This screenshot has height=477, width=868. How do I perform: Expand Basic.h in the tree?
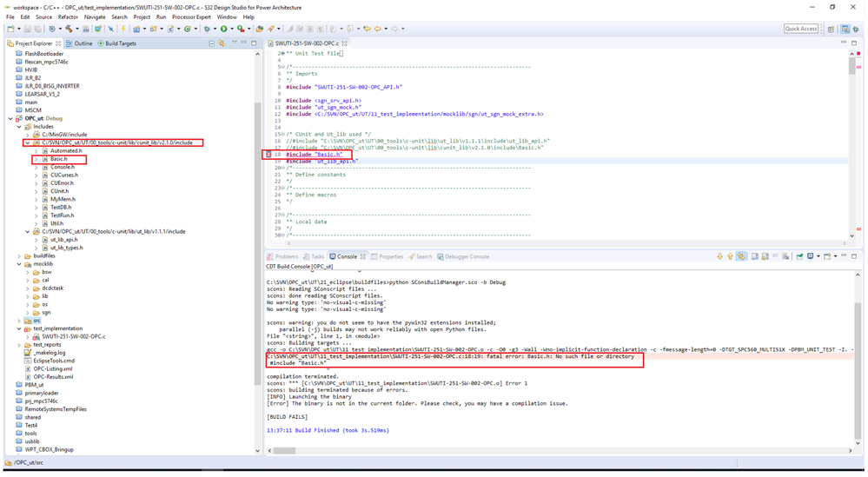(x=36, y=159)
